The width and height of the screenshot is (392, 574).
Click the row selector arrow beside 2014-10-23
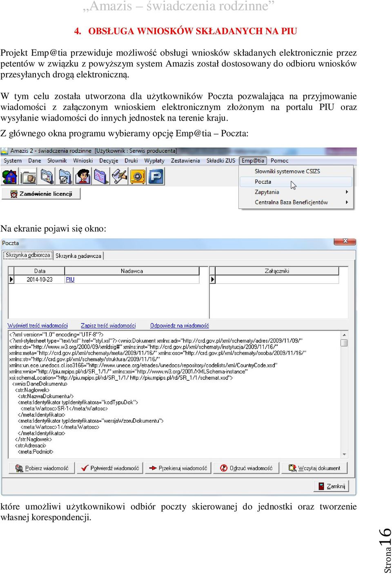point(11,280)
